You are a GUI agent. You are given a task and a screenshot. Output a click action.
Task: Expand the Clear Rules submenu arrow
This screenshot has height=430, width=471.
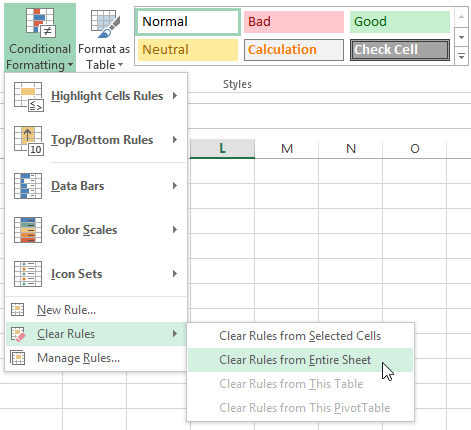[x=175, y=334]
